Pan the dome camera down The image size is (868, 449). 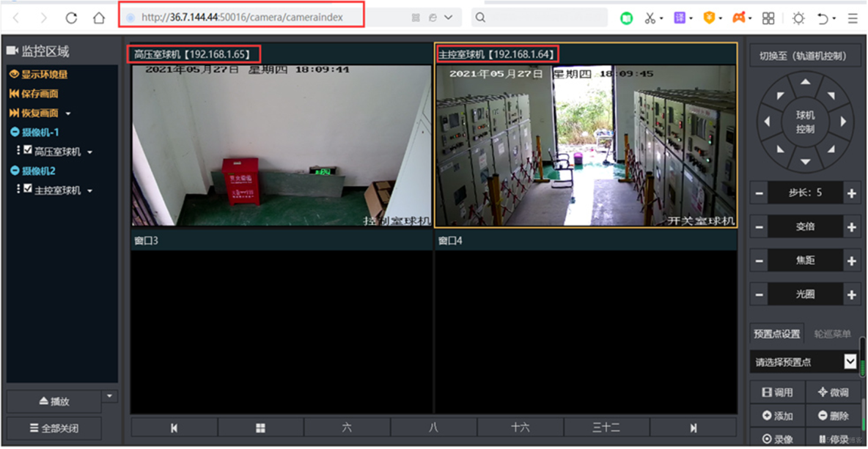click(806, 163)
